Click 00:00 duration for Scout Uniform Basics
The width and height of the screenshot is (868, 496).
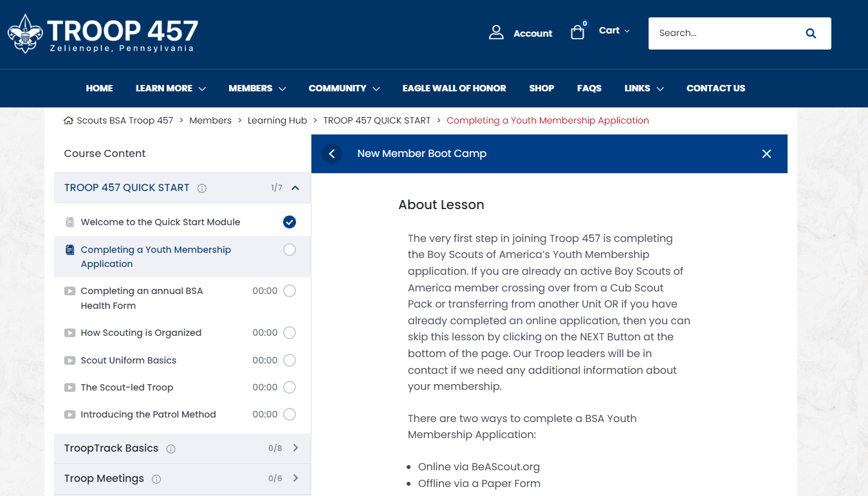265,360
